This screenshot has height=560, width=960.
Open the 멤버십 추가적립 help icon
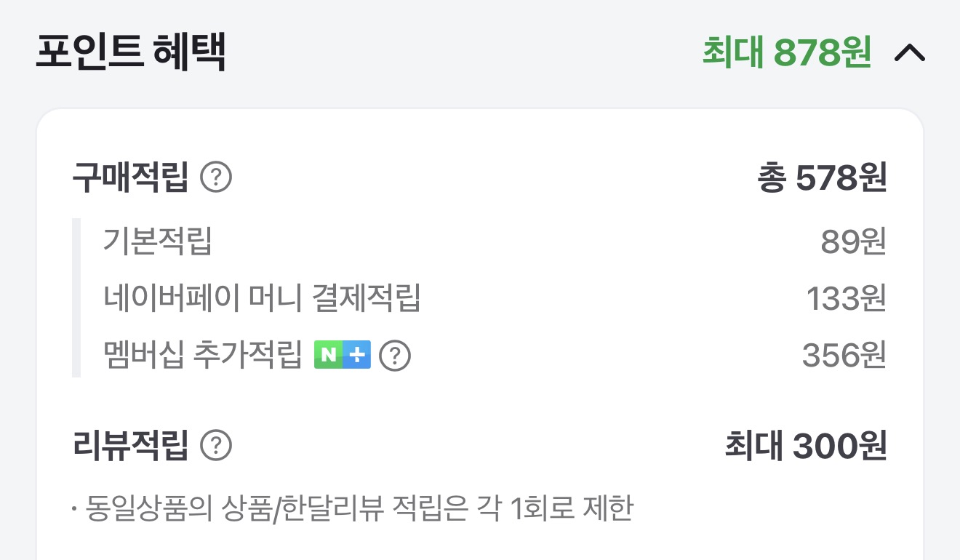(396, 354)
